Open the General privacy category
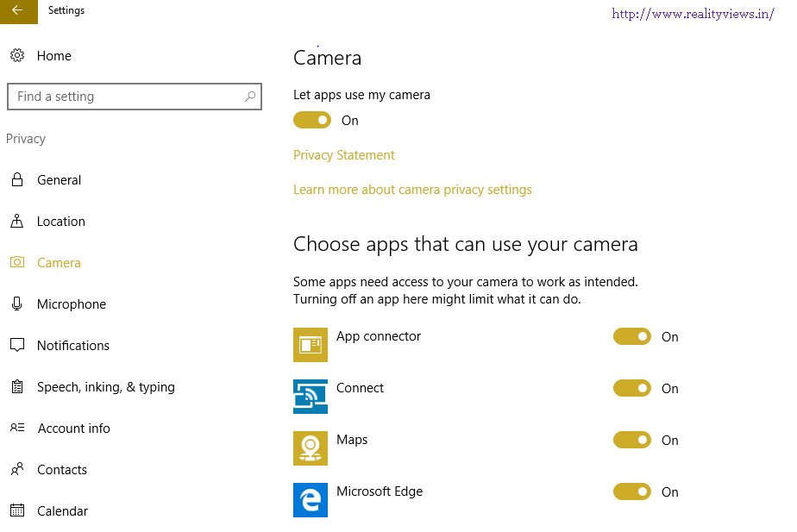Screen dimensions: 797x532 [x=59, y=179]
